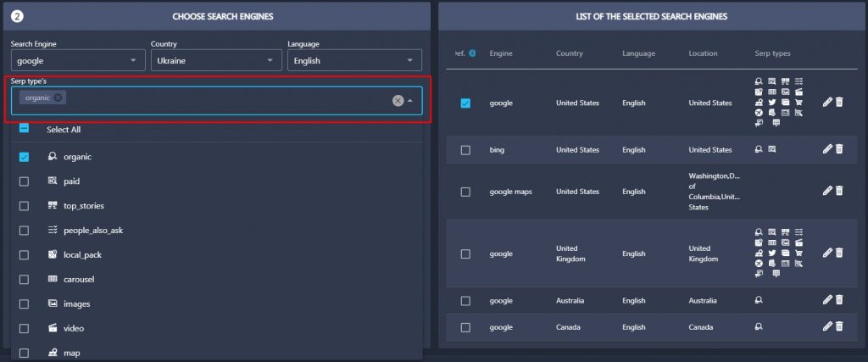Click the organic icon in dropdown list
The image size is (868, 362).
[53, 157]
